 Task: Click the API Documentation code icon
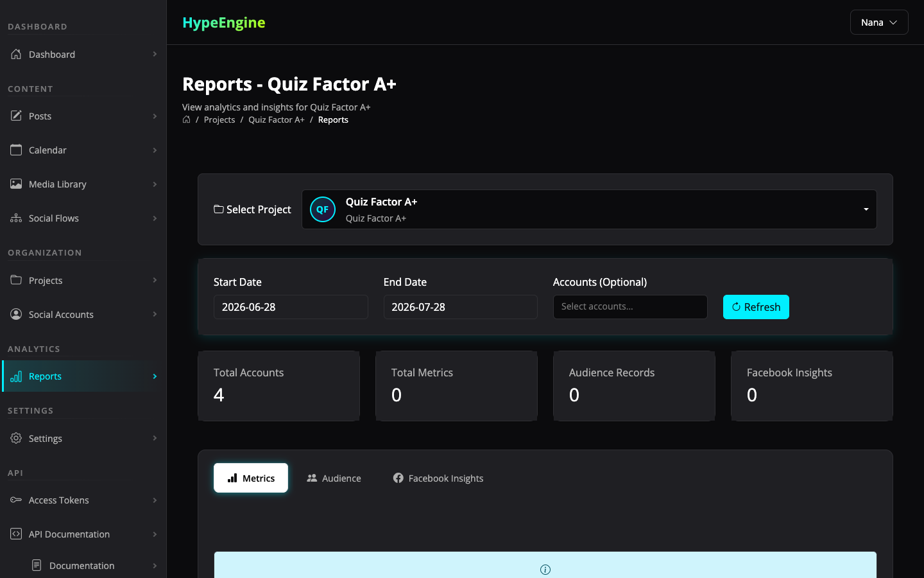(16, 534)
